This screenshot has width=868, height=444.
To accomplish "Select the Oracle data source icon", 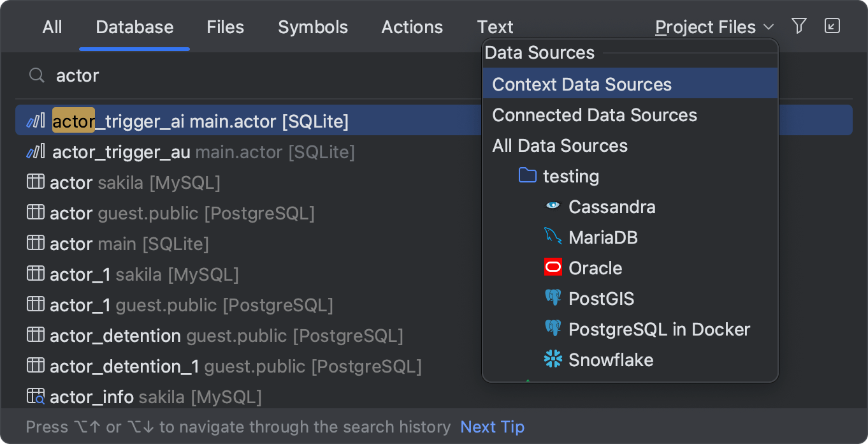I will [x=553, y=267].
